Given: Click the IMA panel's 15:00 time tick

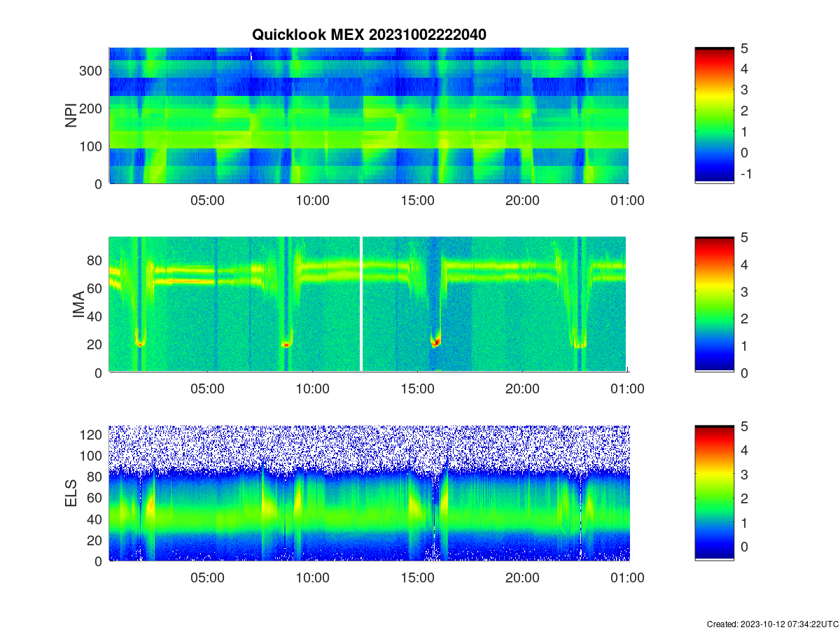Looking at the screenshot, I should point(418,389).
